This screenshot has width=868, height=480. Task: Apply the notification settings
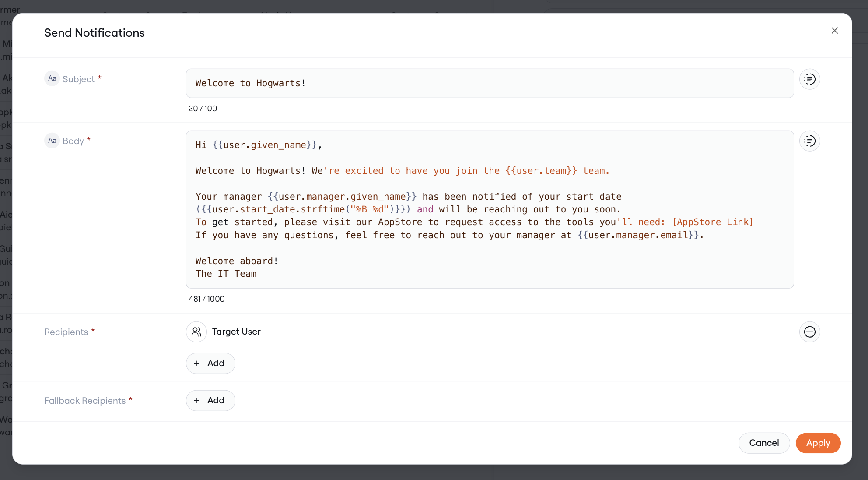(x=818, y=443)
